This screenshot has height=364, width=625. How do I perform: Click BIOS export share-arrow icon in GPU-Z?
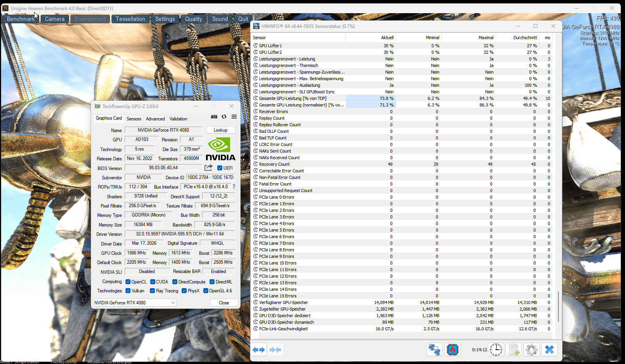click(x=208, y=168)
